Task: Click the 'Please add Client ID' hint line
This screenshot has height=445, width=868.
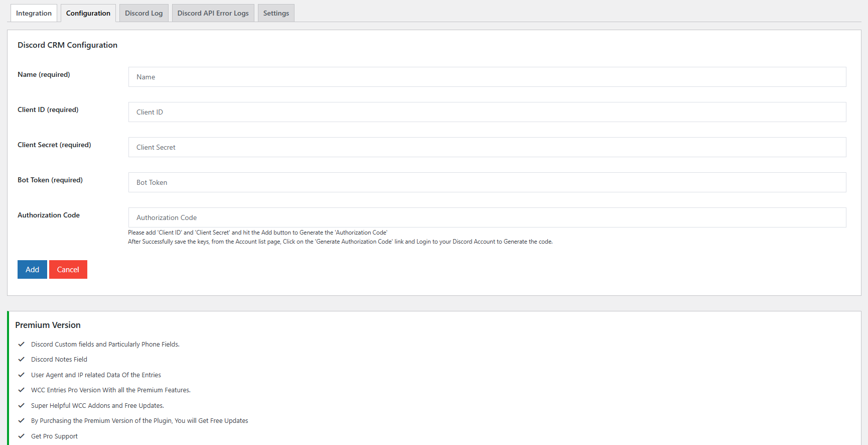Action: 257,233
